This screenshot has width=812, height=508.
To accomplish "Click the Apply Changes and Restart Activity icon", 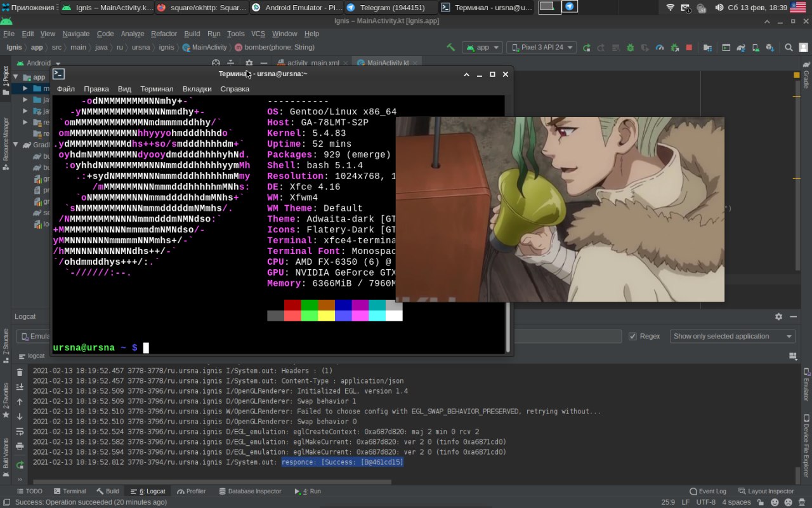I will point(601,48).
